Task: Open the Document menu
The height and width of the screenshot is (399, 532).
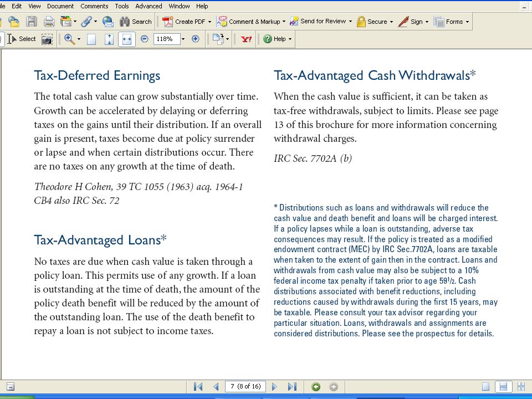Action: coord(60,6)
